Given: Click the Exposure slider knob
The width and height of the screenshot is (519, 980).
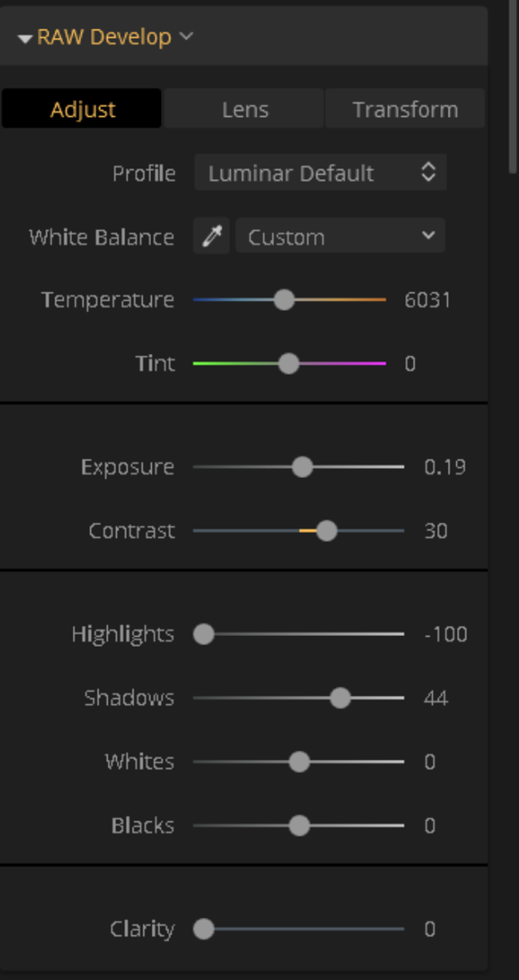Looking at the screenshot, I should click(x=302, y=467).
